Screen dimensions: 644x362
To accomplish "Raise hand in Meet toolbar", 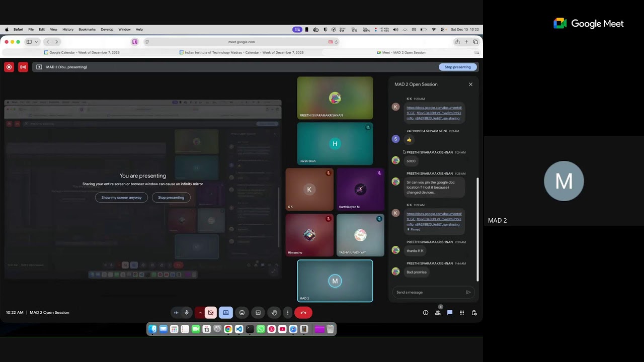I will 274,313.
